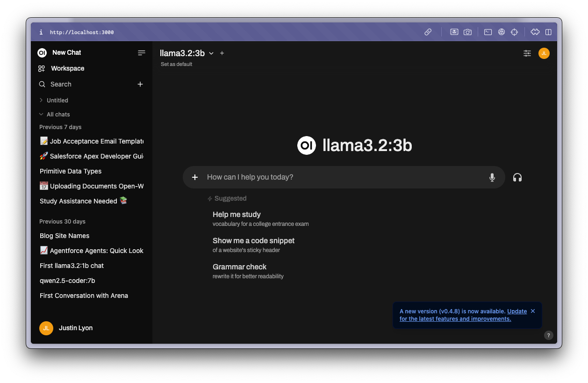This screenshot has height=383, width=588.
Task: Click the Open WebUI logo in sidebar
Action: [42, 53]
